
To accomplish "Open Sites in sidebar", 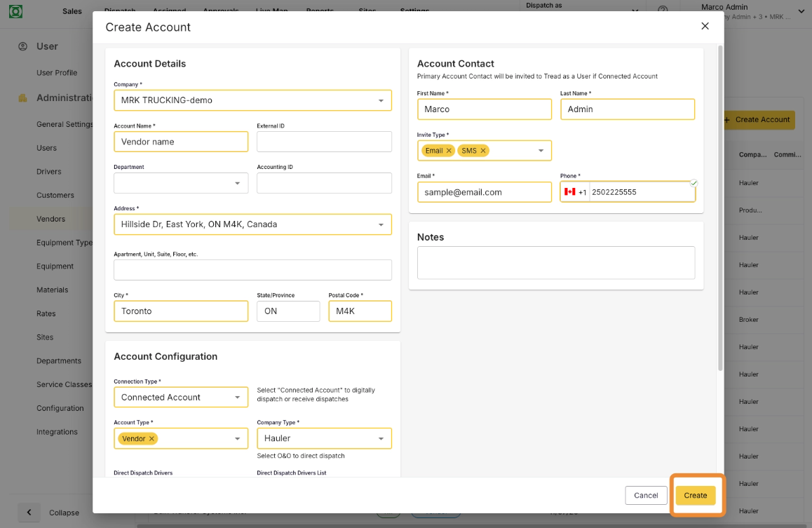I will coord(45,337).
